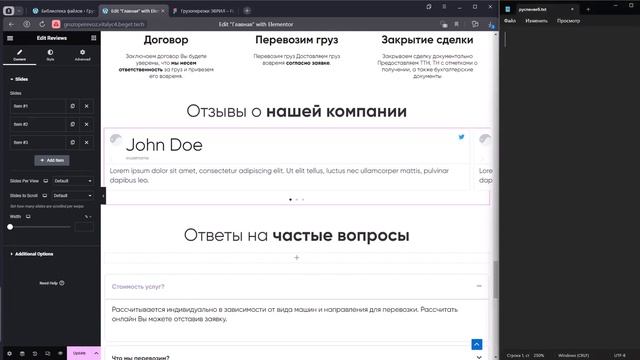Click the site security icon in address bar
The image size is (640, 360).
[56, 24]
